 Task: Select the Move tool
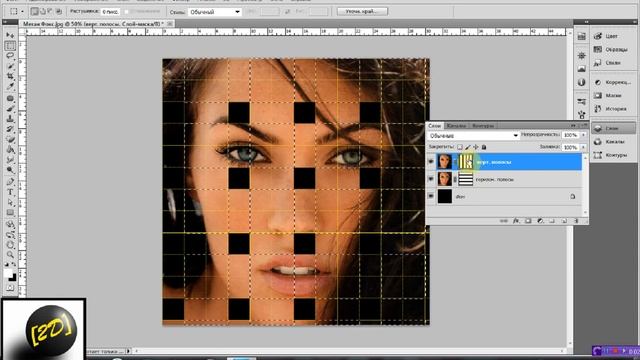pyautogui.click(x=10, y=36)
